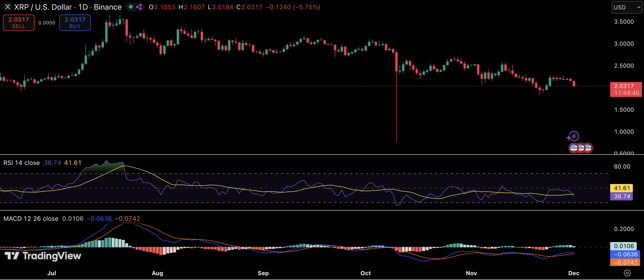Toggle the RSI 14 close indicator label
Viewport: 644px width, 280px height.
pyautogui.click(x=21, y=163)
